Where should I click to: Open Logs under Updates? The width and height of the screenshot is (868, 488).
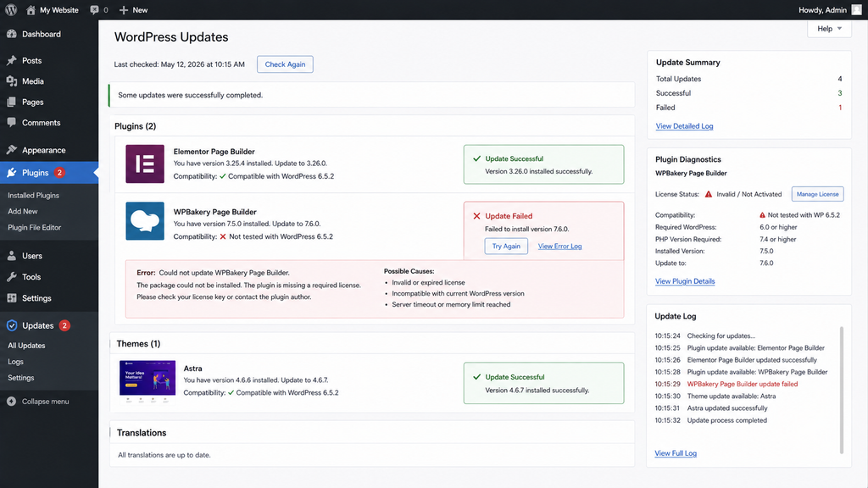pos(15,361)
